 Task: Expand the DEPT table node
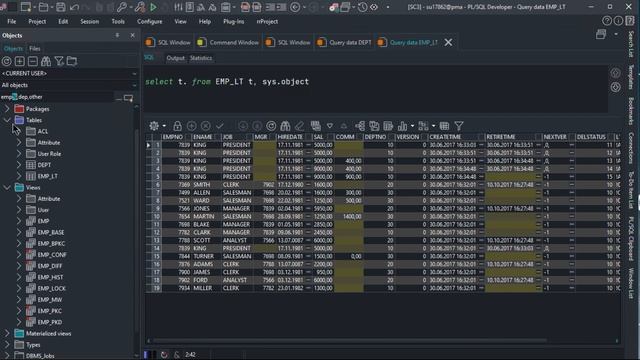(x=19, y=165)
